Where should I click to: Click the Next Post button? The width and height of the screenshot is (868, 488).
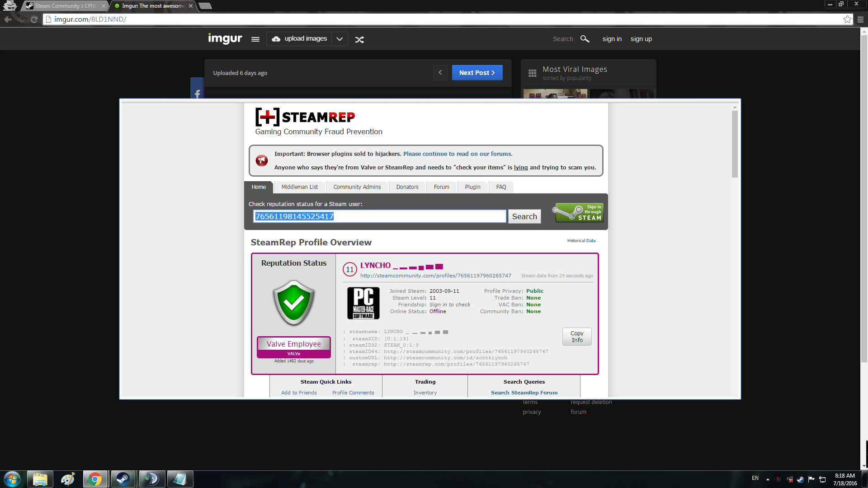tap(477, 73)
